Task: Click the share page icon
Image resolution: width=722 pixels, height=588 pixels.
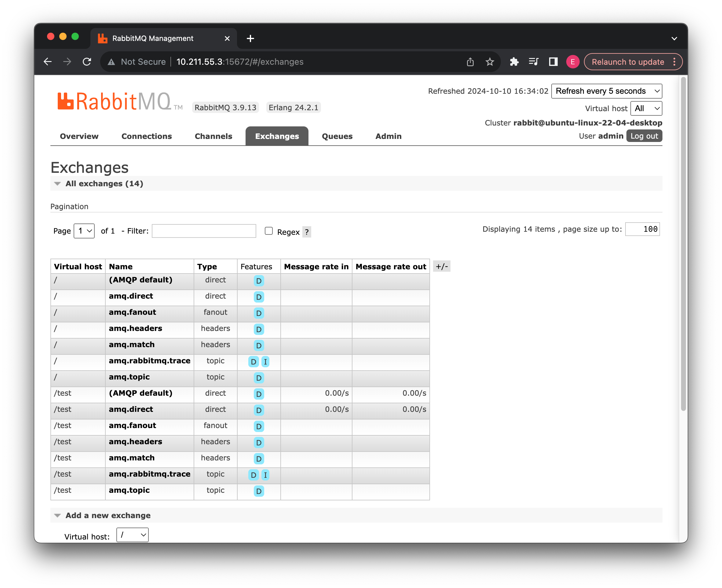Action: (470, 62)
